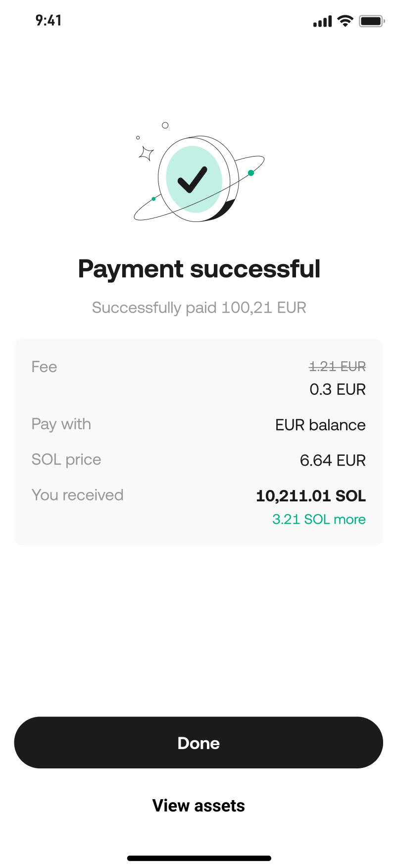Click the checkmark coin illustration
This screenshot has height=868, width=396.
pos(194,179)
